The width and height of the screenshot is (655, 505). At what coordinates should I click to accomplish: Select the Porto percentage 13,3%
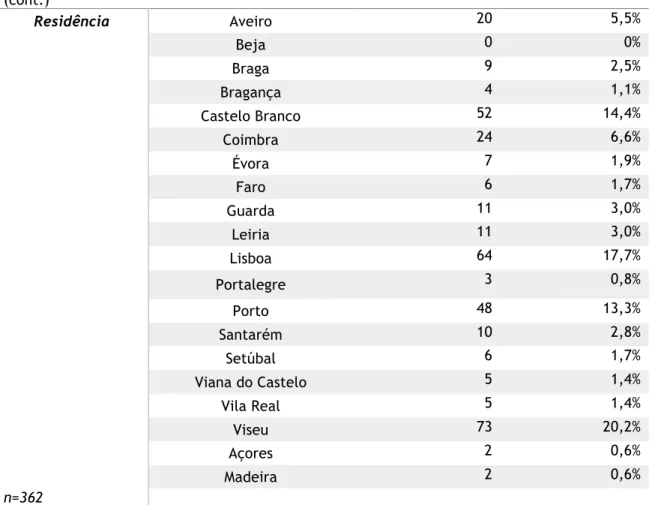pyautogui.click(x=622, y=308)
